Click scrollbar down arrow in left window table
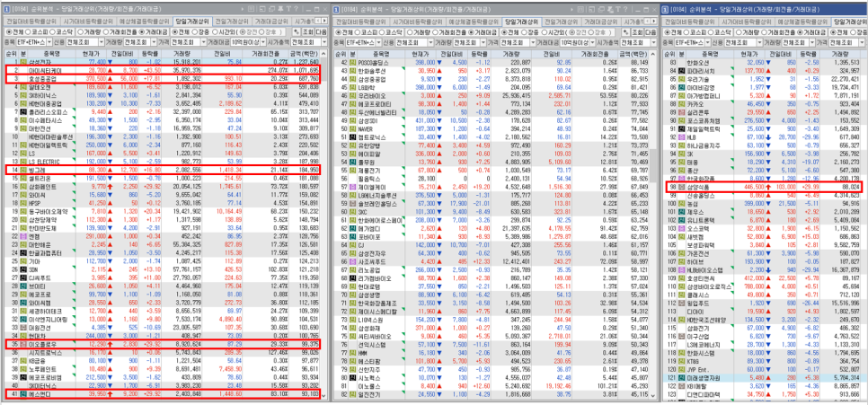The height and width of the screenshot is (405, 868). (x=323, y=396)
